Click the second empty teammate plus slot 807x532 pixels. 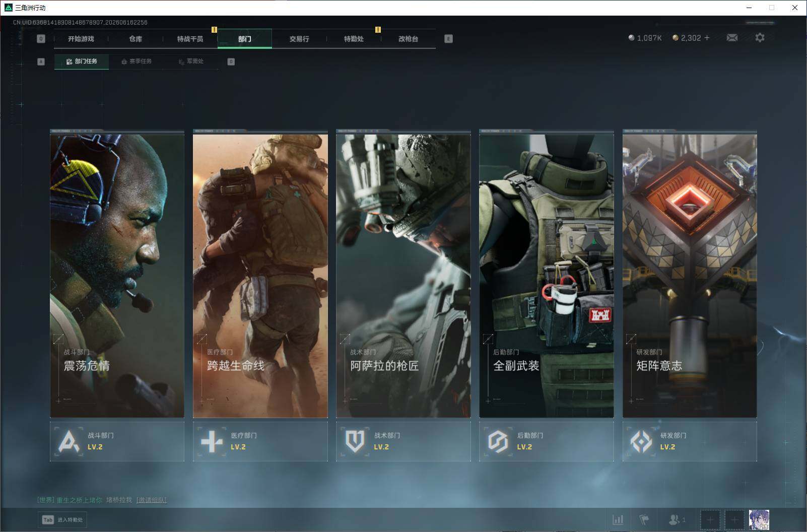[734, 520]
